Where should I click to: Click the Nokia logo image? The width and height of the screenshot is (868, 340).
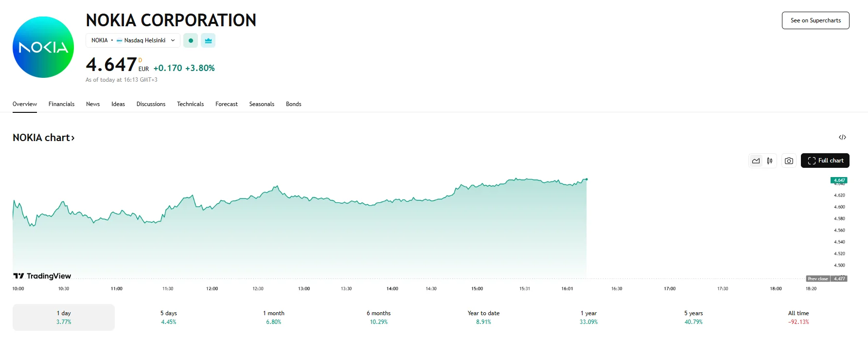click(43, 47)
